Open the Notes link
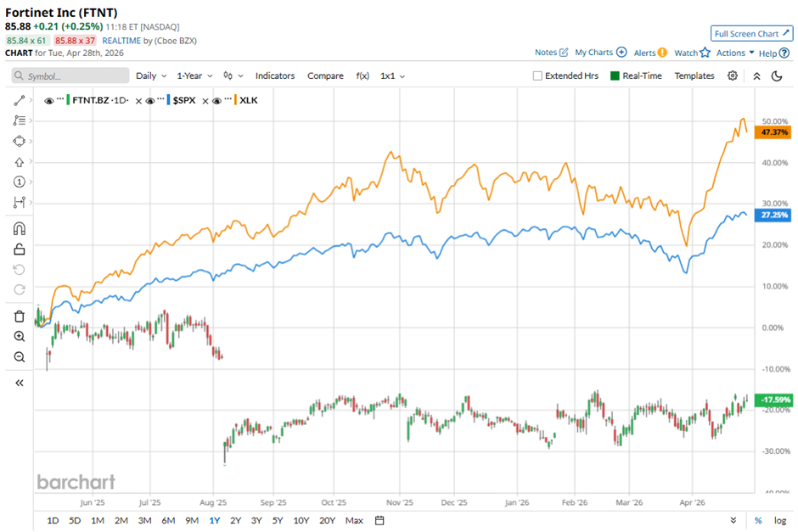 (x=546, y=53)
